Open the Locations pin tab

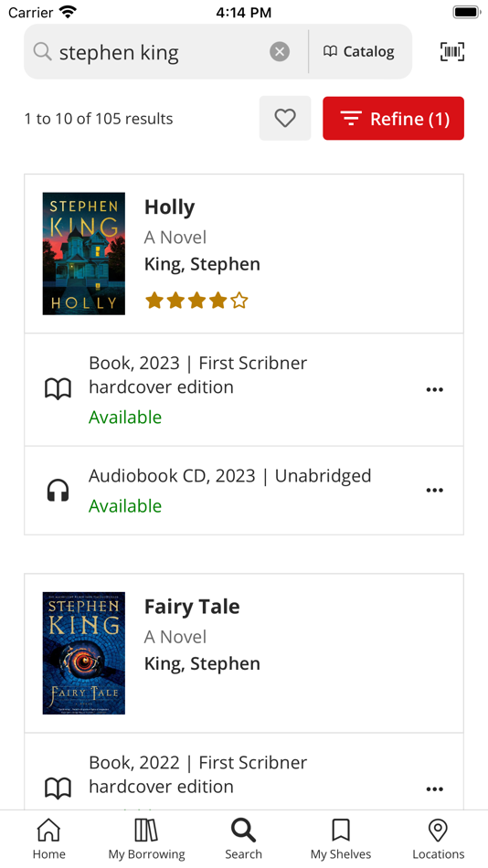pyautogui.click(x=438, y=839)
